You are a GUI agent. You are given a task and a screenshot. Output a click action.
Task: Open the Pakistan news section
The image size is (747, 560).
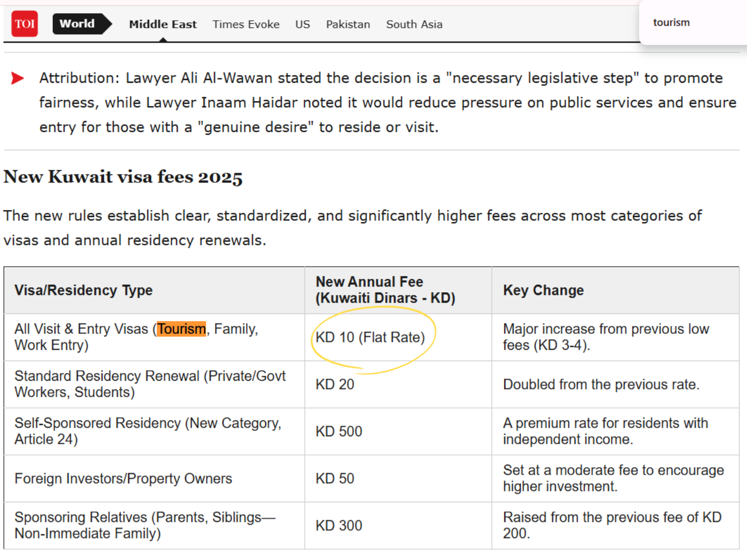point(348,24)
